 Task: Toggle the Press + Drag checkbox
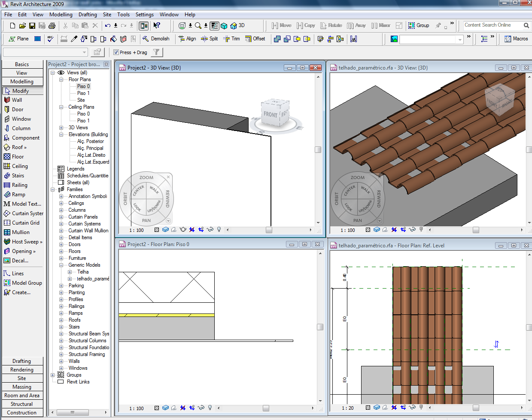pyautogui.click(x=116, y=52)
